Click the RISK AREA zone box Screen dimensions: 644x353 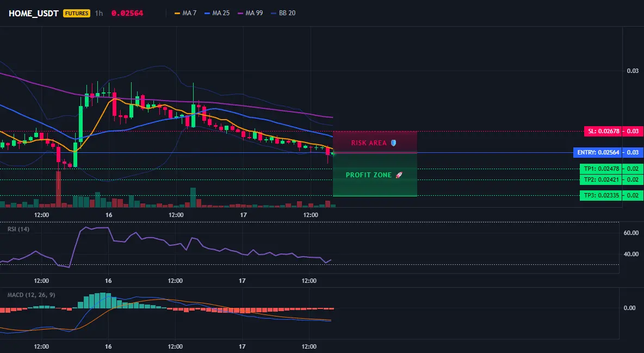point(375,142)
